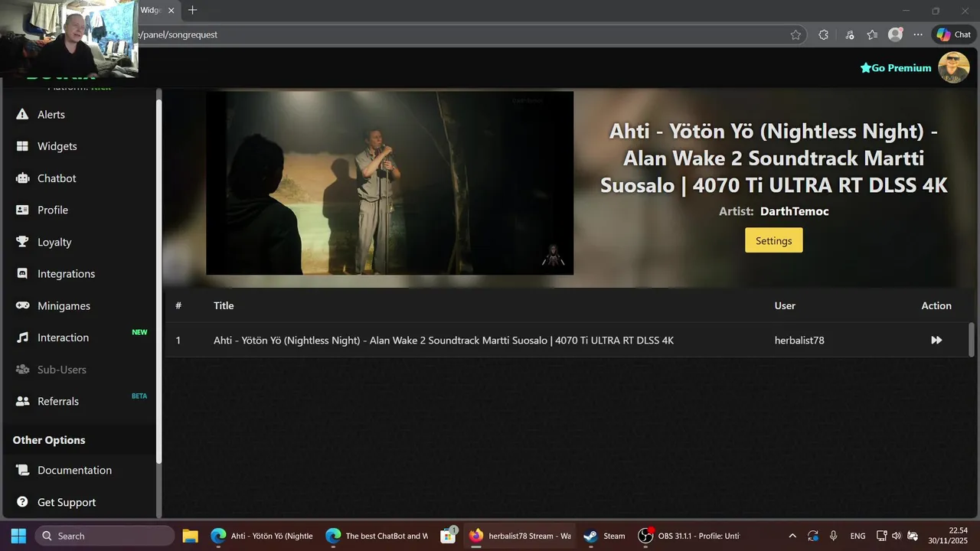Bookmark this page with the star icon
The width and height of the screenshot is (980, 551).
point(795,34)
